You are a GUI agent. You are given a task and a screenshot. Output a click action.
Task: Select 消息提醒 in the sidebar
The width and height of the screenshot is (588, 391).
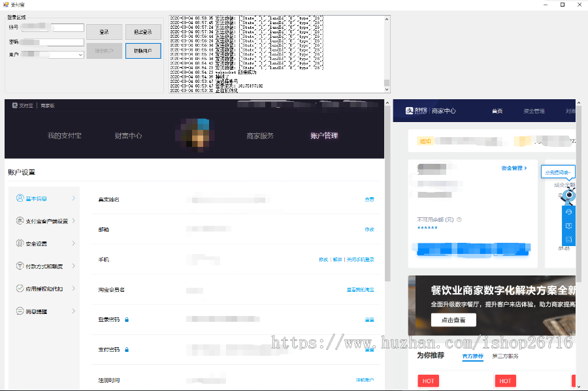coord(37,311)
